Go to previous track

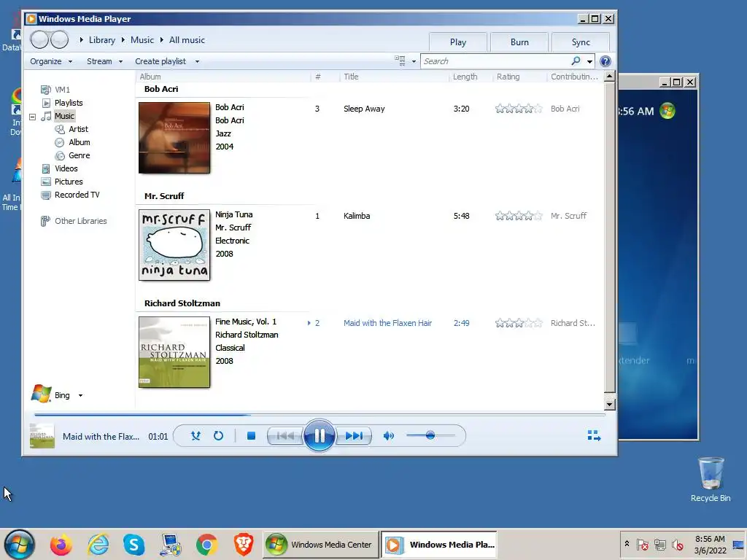(285, 436)
